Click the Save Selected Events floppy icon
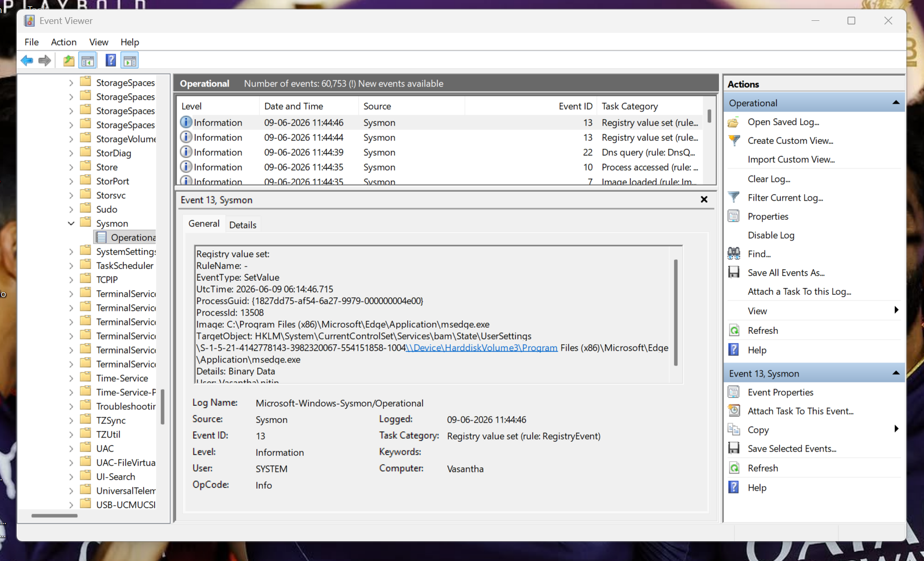This screenshot has height=561, width=924. point(733,448)
